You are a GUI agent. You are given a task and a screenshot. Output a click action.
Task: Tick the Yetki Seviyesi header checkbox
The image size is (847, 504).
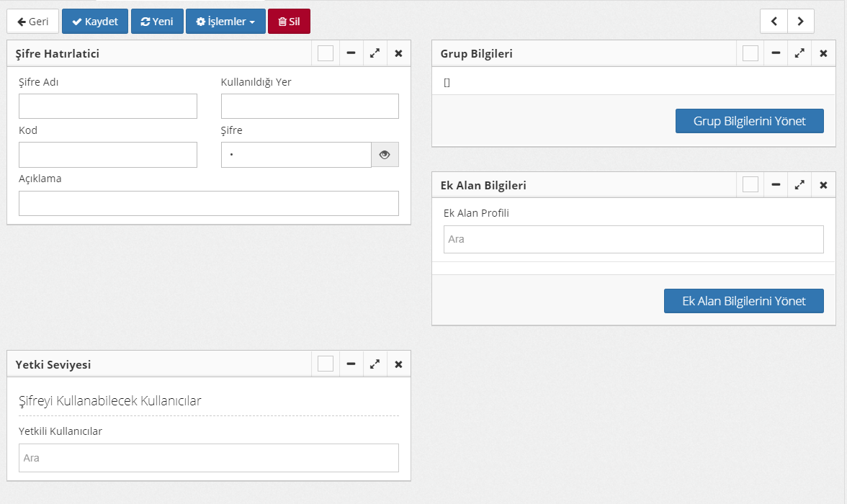[326, 364]
